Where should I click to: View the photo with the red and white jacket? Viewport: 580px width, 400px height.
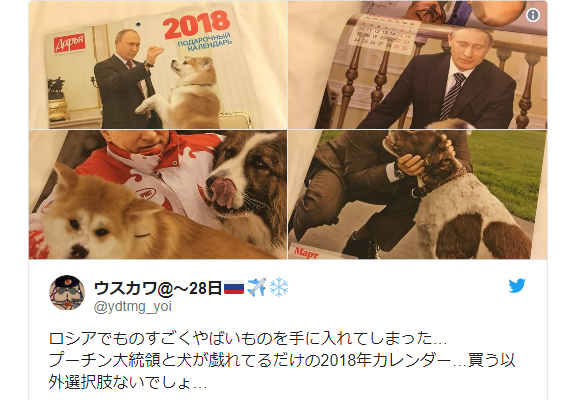(x=158, y=195)
